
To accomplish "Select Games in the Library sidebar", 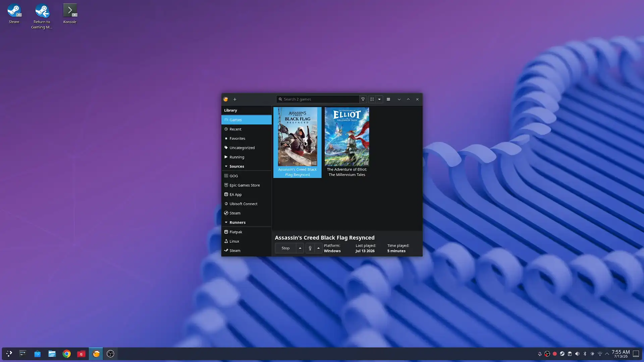I will coord(247,120).
